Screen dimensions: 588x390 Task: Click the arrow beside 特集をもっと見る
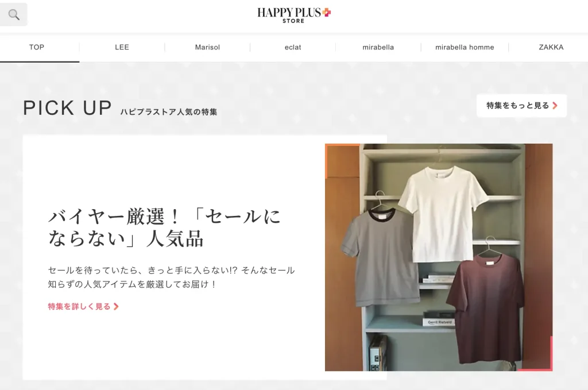pyautogui.click(x=555, y=106)
